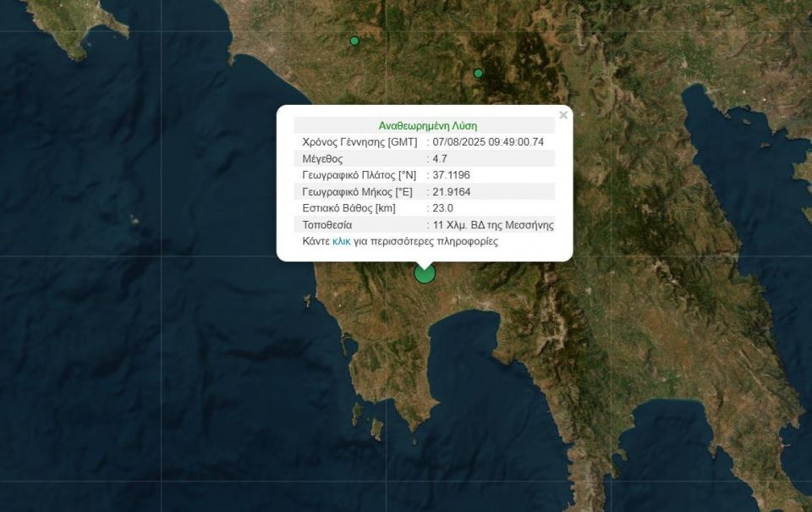Click the 'Χρόνος Γέννησης [GMT]' label

tap(358, 142)
